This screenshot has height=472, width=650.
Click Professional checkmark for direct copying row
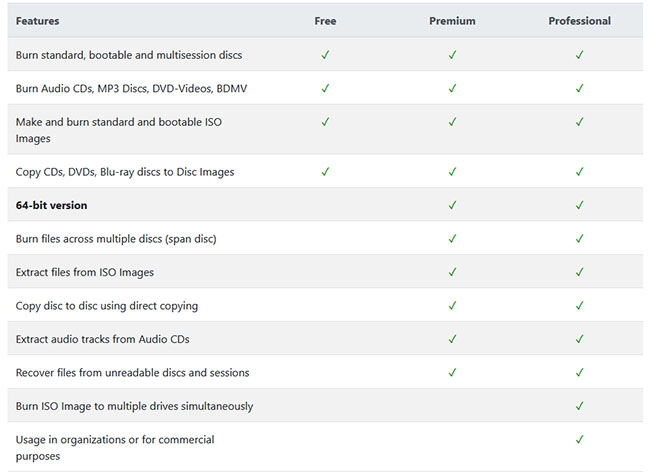click(x=580, y=305)
